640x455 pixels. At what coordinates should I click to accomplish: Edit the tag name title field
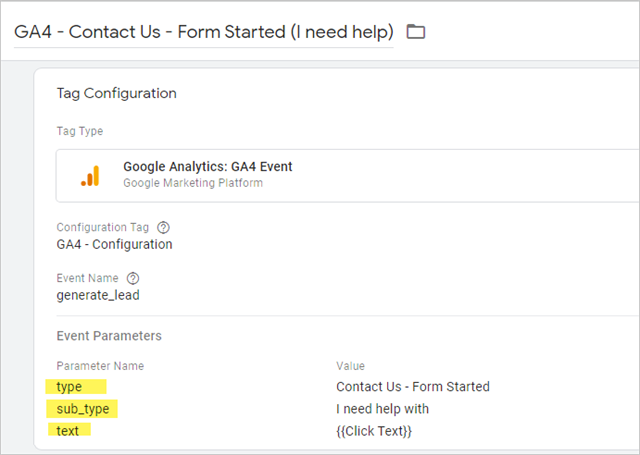coord(204,32)
